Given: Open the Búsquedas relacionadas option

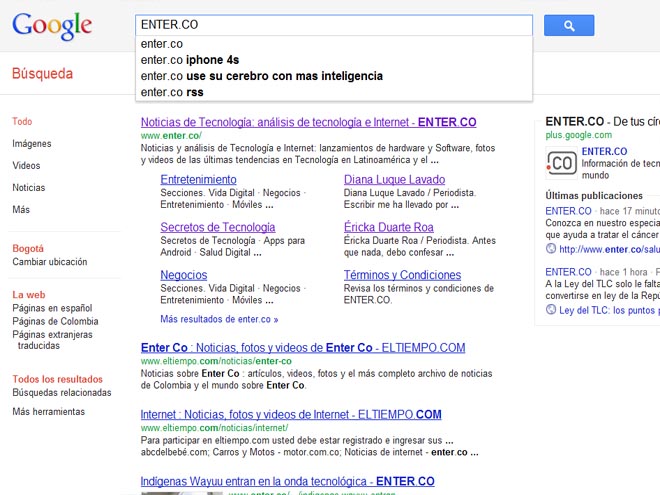Looking at the screenshot, I should point(62,394).
